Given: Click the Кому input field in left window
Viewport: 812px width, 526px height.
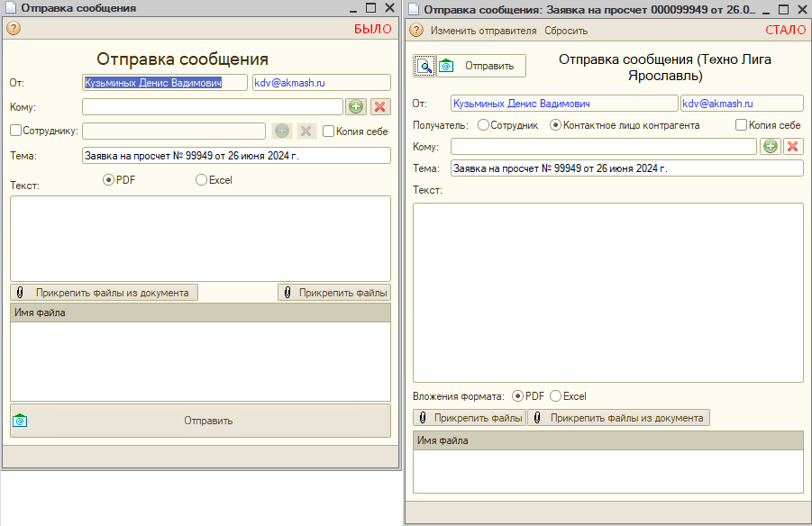Looking at the screenshot, I should pyautogui.click(x=213, y=106).
